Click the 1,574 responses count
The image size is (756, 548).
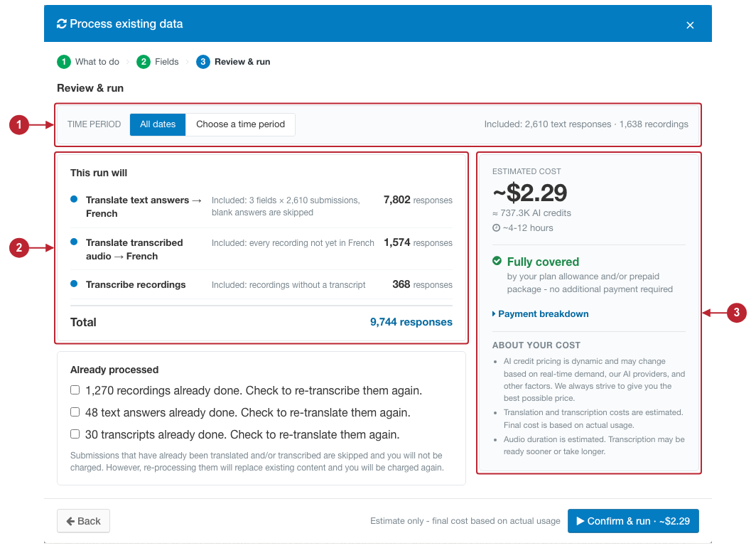click(x=418, y=242)
